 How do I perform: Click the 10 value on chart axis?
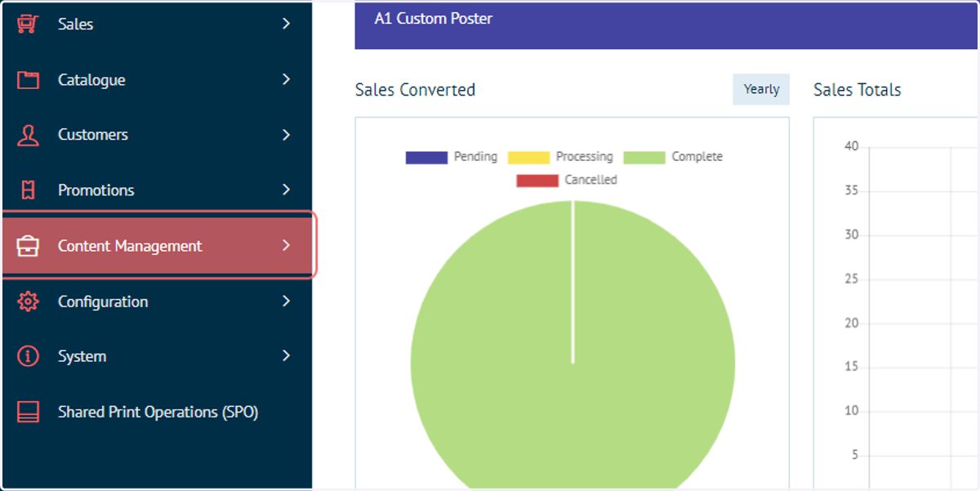[x=851, y=411]
